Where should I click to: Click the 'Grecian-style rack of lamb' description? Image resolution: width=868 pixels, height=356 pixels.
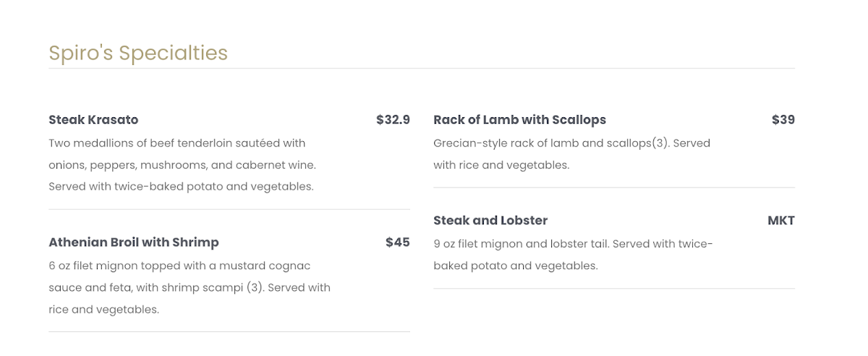506,143
